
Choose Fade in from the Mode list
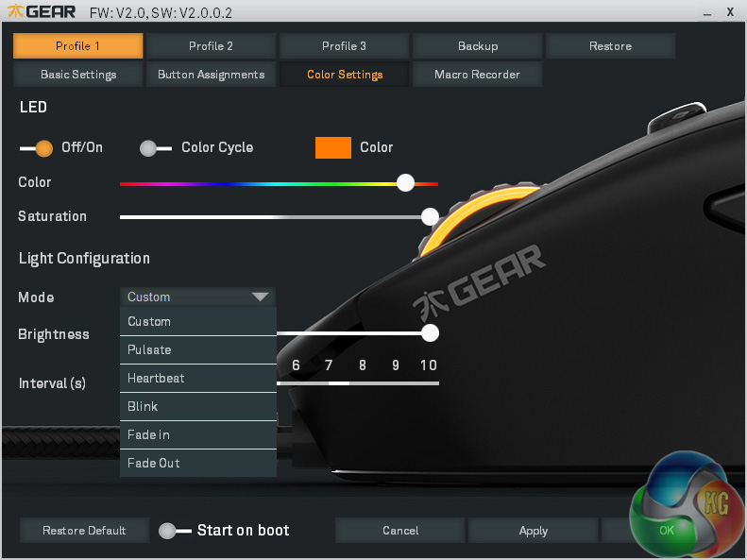[x=198, y=434]
